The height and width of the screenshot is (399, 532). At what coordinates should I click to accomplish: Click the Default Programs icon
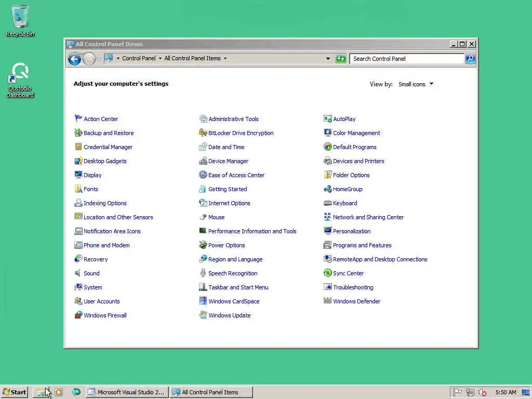point(327,147)
